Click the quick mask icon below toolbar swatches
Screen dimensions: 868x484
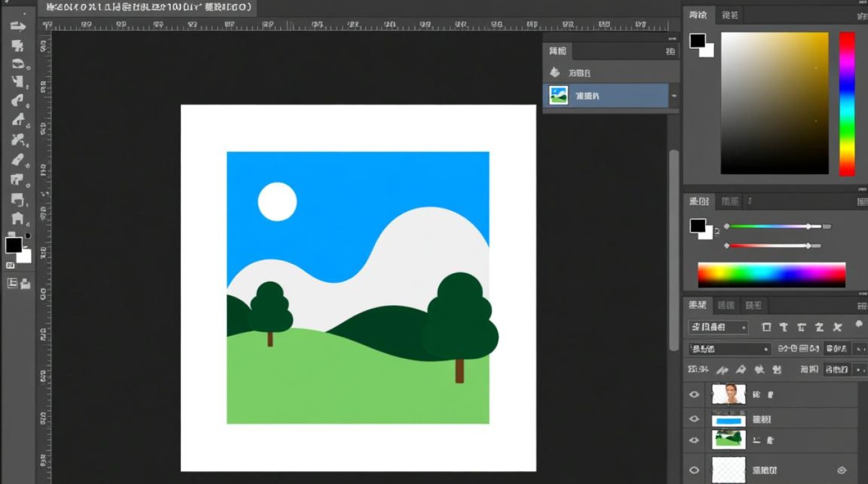(x=12, y=283)
